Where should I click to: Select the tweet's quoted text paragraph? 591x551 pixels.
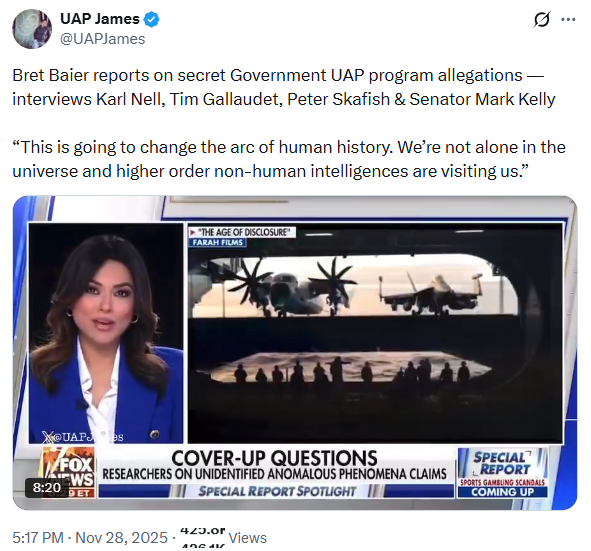click(x=289, y=159)
